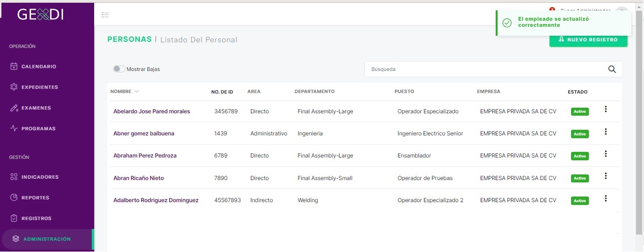644x252 pixels.
Task: Click 'Ingeniero Electrico Senior' position cell
Action: tap(430, 134)
